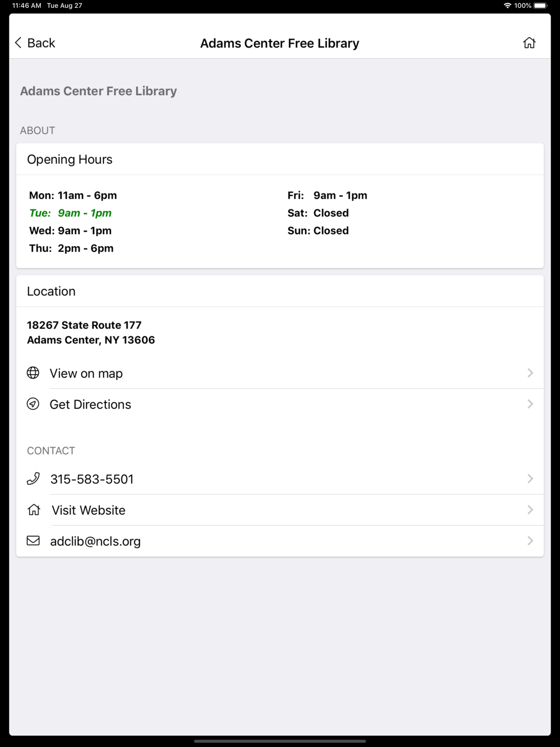This screenshot has height=747, width=560.
Task: Open the Get Directions row chevron
Action: pyautogui.click(x=530, y=404)
